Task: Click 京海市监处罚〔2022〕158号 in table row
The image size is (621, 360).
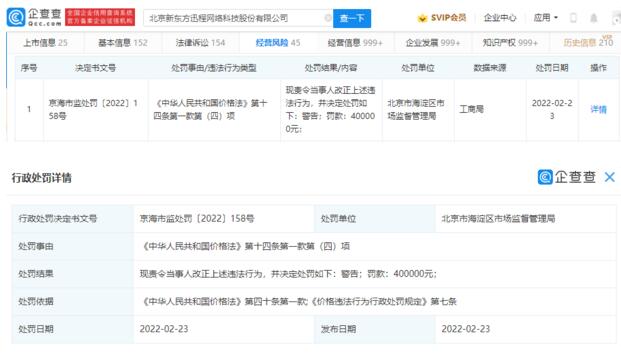Action: (93, 110)
